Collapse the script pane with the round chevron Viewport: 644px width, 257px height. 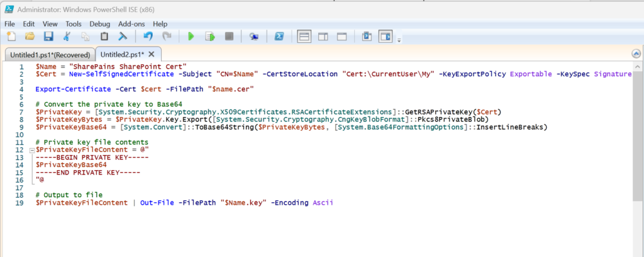click(636, 54)
